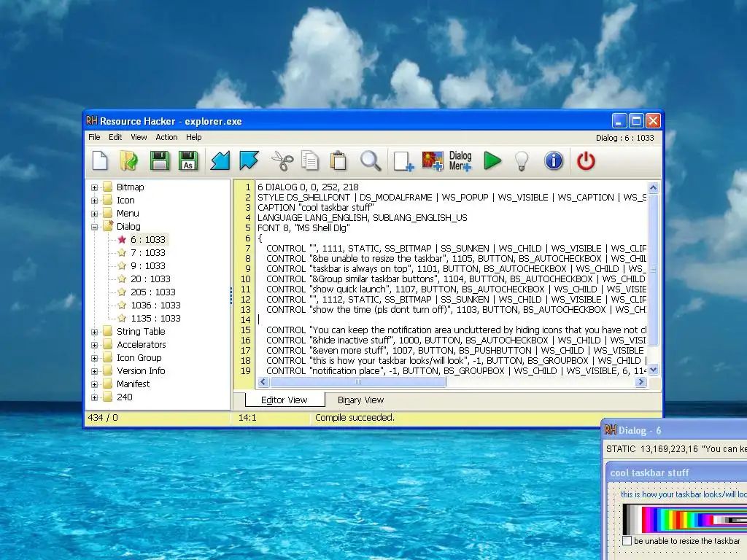Click the Copy pages icon
747x560 pixels.
(x=310, y=160)
